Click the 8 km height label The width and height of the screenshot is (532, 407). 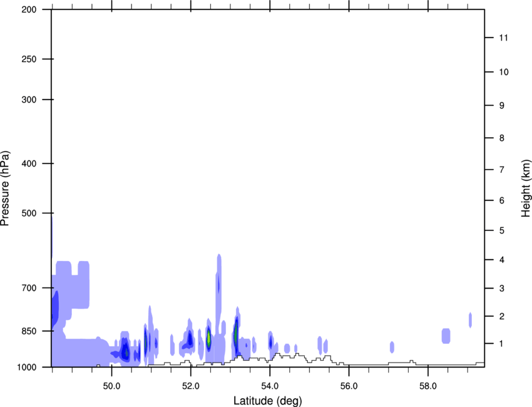[x=502, y=138]
